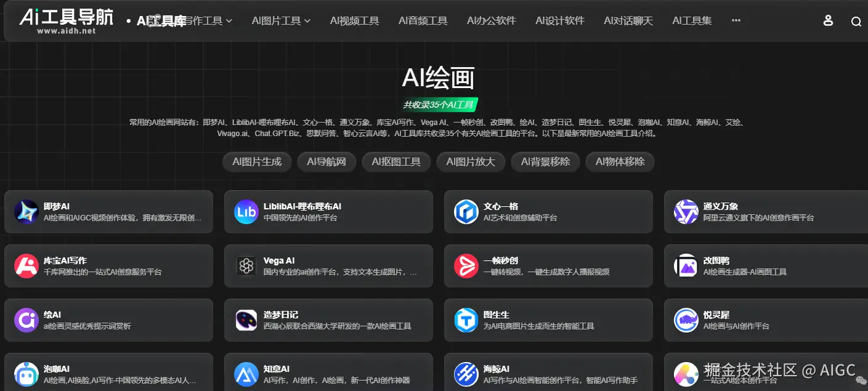
Task: Open the LiblibAI-哩布哩布AI Lib icon
Action: click(x=246, y=212)
